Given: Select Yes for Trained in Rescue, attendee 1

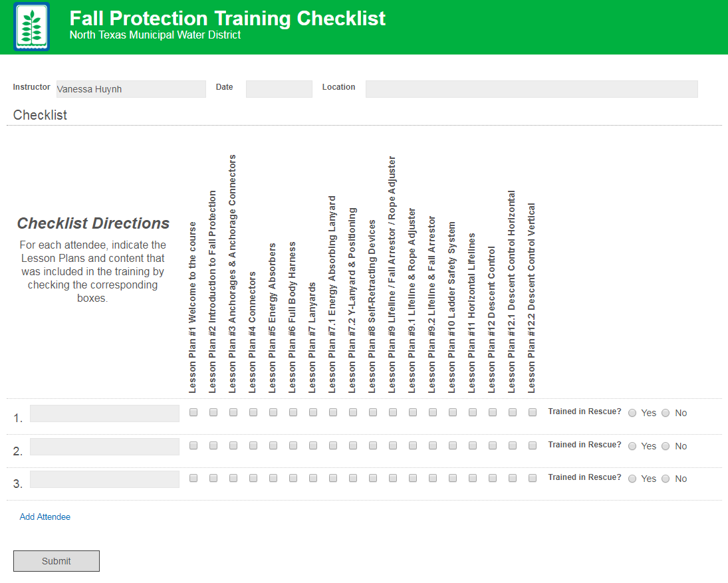Looking at the screenshot, I should (632, 413).
